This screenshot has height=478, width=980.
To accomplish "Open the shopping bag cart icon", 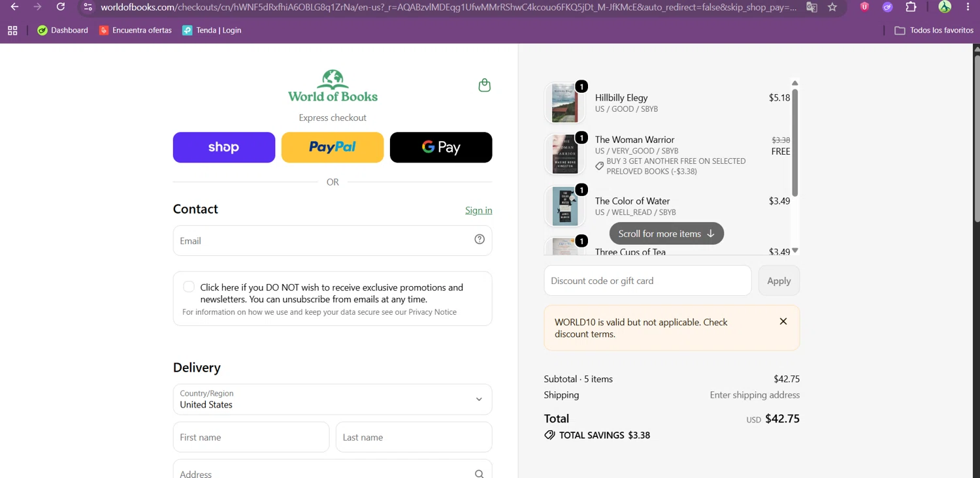I will pyautogui.click(x=484, y=86).
